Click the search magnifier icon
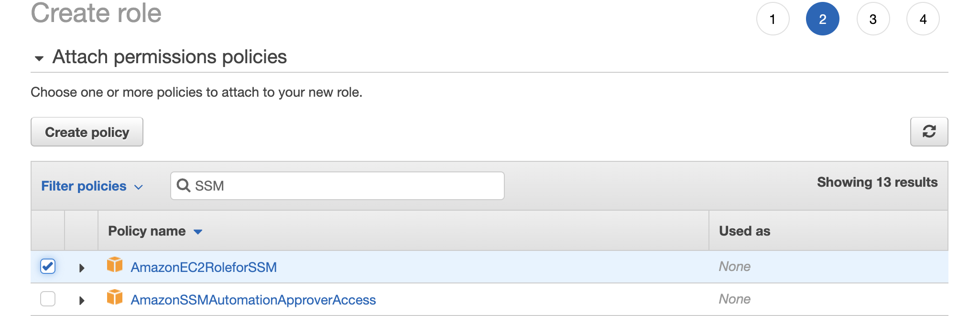 tap(183, 185)
